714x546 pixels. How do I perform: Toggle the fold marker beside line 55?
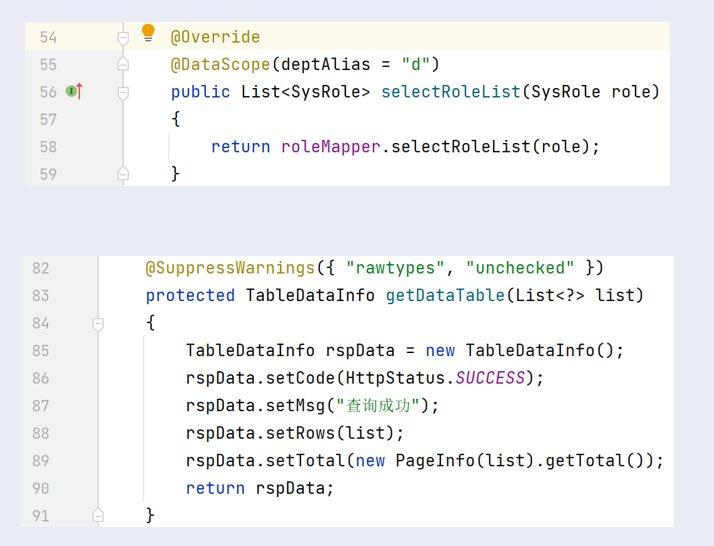point(123,64)
